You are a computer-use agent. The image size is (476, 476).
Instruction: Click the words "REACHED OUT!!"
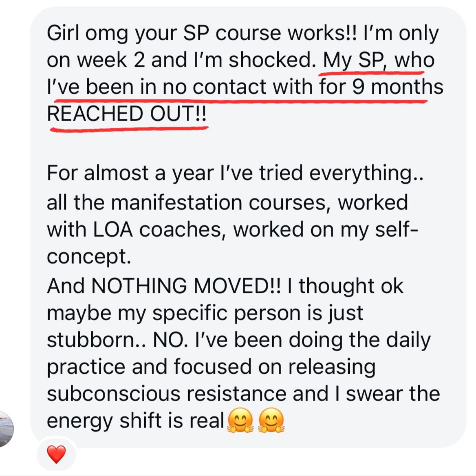click(127, 114)
